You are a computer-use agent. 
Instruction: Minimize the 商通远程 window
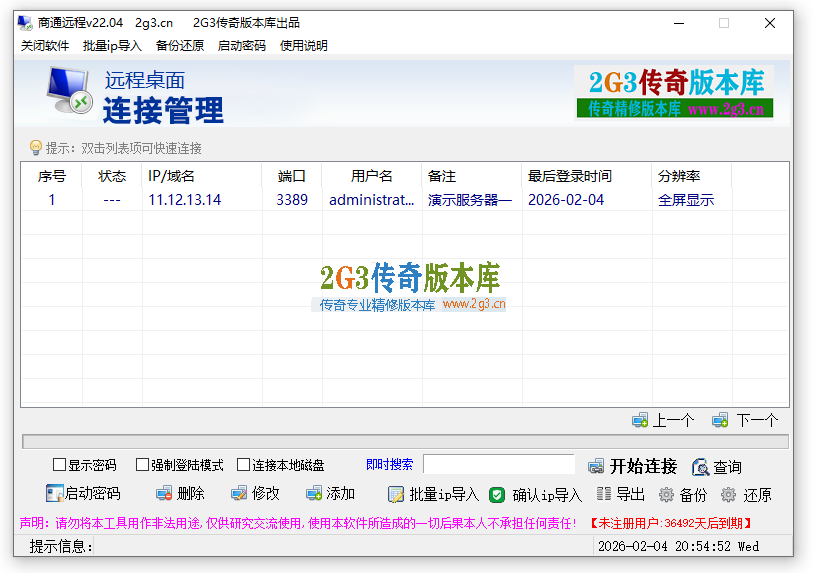pos(679,23)
